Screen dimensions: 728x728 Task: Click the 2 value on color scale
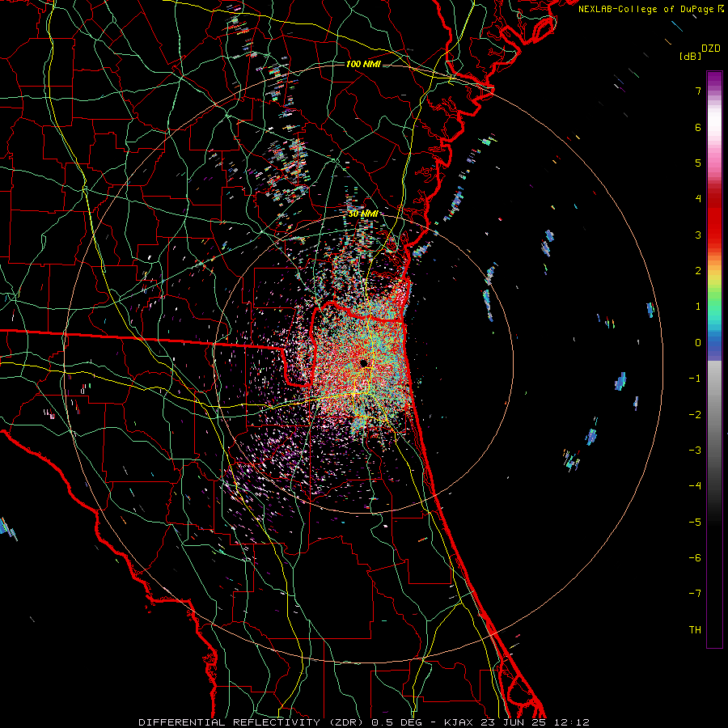(698, 271)
